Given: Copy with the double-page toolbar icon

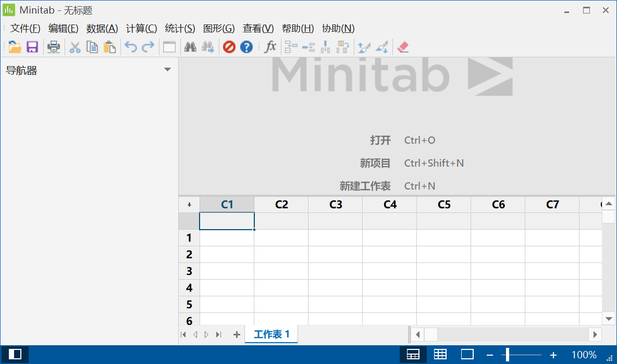Looking at the screenshot, I should (x=92, y=47).
